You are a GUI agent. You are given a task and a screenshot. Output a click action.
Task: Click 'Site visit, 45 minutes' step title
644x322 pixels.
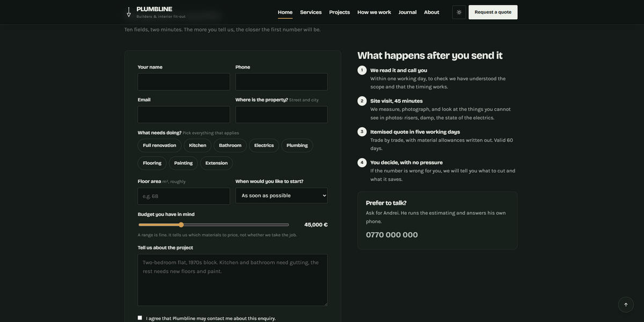[x=397, y=101]
